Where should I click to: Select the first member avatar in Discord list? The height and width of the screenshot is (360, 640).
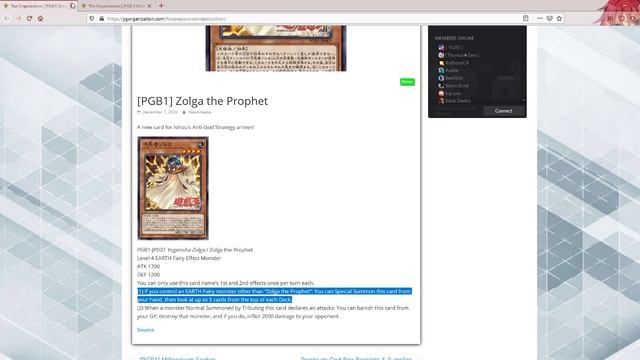(x=441, y=47)
